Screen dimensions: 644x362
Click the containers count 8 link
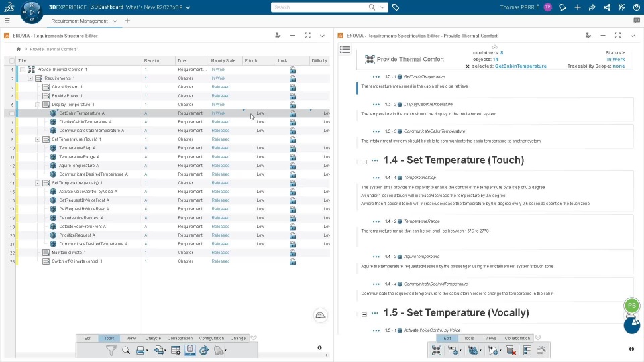[502, 52]
